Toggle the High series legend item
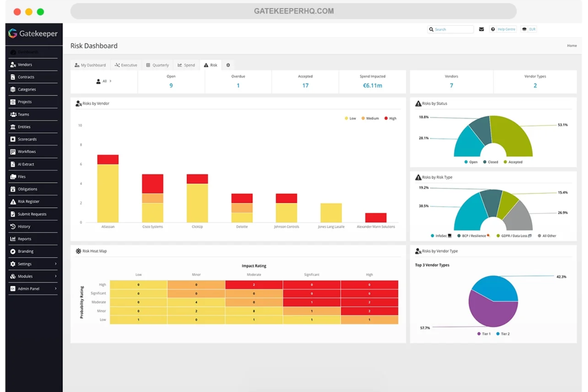 [x=390, y=118]
